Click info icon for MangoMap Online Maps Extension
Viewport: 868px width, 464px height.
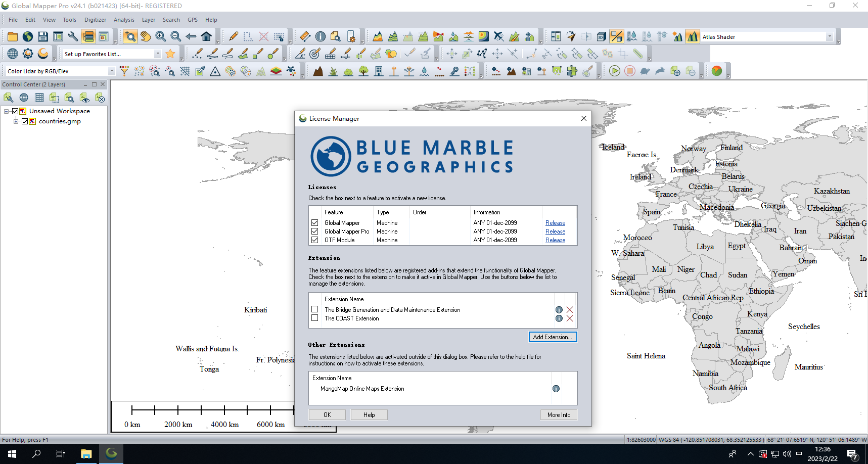tap(556, 389)
